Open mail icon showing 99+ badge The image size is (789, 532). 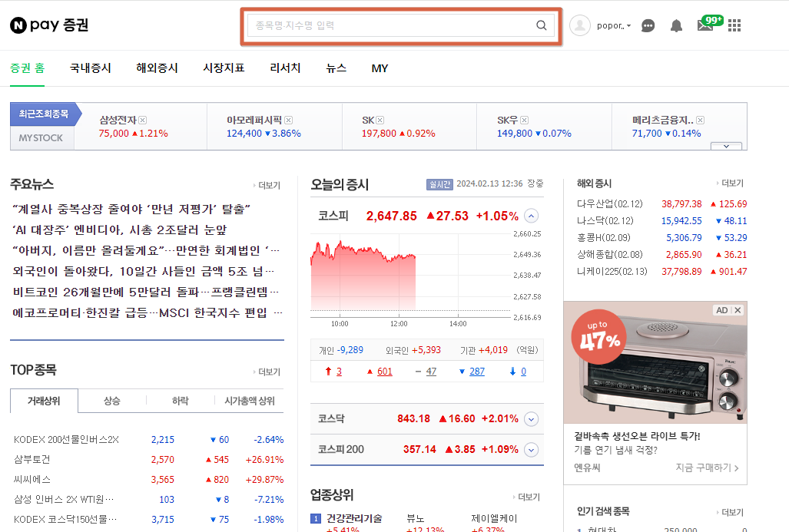[704, 25]
